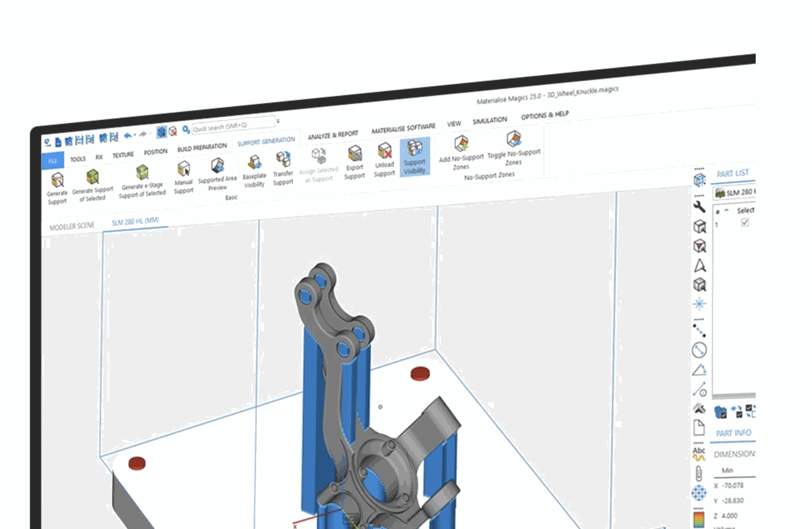Image resolution: width=812 pixels, height=529 pixels.
Task: Open the undo history dropdown arrow
Action: pyautogui.click(x=135, y=135)
